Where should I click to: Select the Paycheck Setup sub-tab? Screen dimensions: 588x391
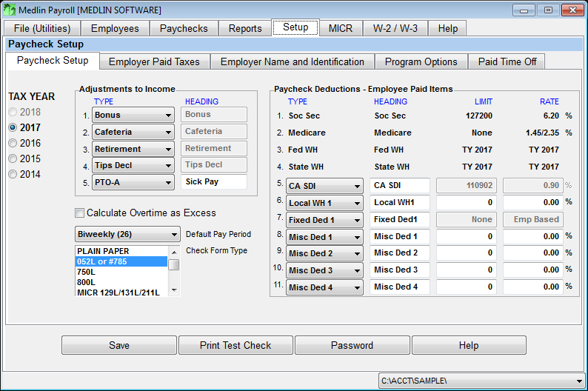click(53, 61)
